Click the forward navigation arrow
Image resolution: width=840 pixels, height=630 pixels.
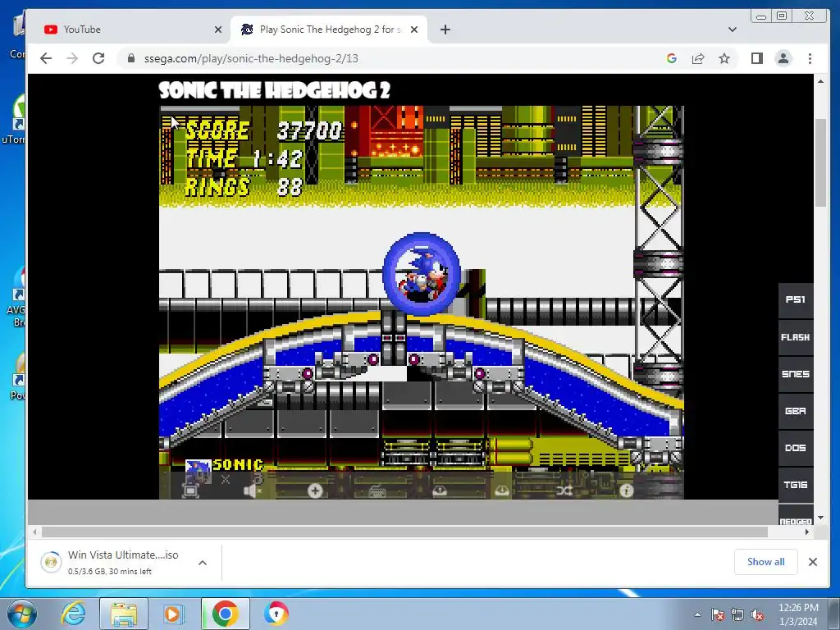(x=72, y=58)
